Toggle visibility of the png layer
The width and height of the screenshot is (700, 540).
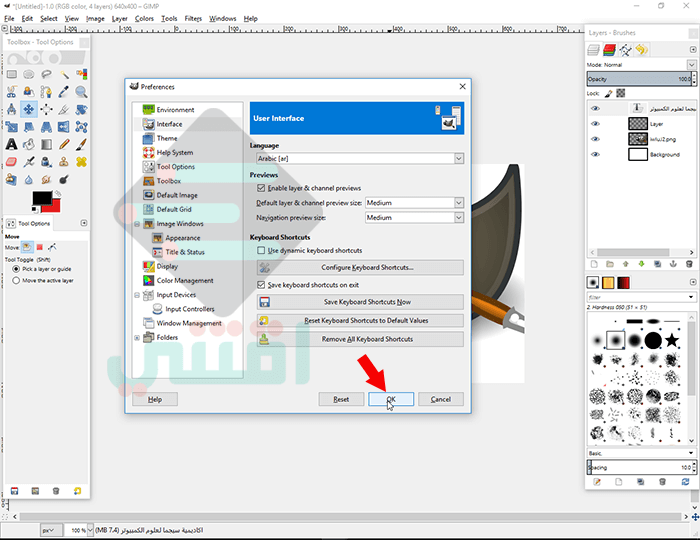point(595,139)
